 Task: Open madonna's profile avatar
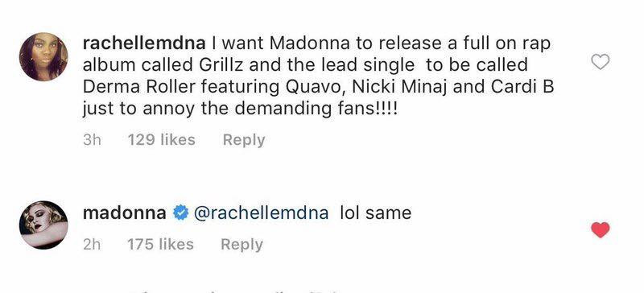(x=43, y=225)
